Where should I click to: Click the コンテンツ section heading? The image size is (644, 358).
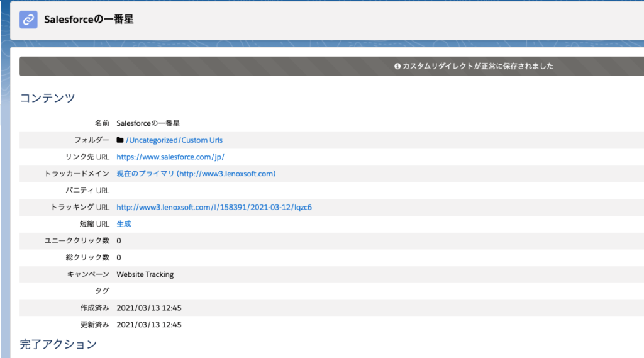click(48, 98)
